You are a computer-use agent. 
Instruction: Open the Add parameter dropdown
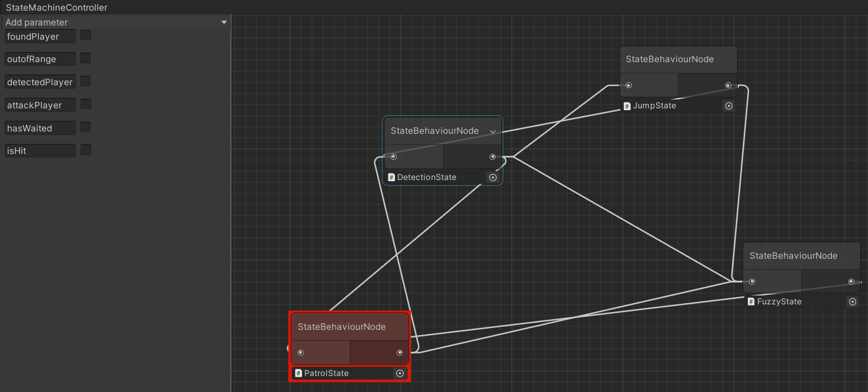[224, 23]
